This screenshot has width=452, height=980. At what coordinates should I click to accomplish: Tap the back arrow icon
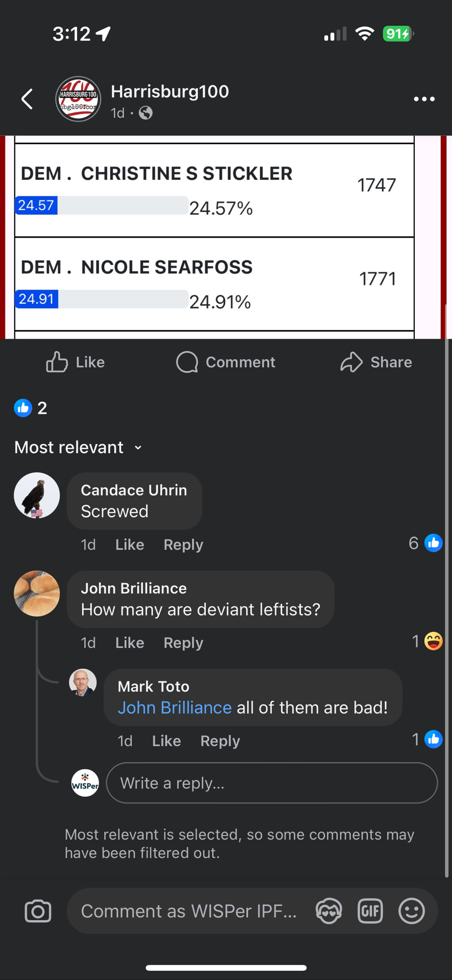click(x=27, y=99)
